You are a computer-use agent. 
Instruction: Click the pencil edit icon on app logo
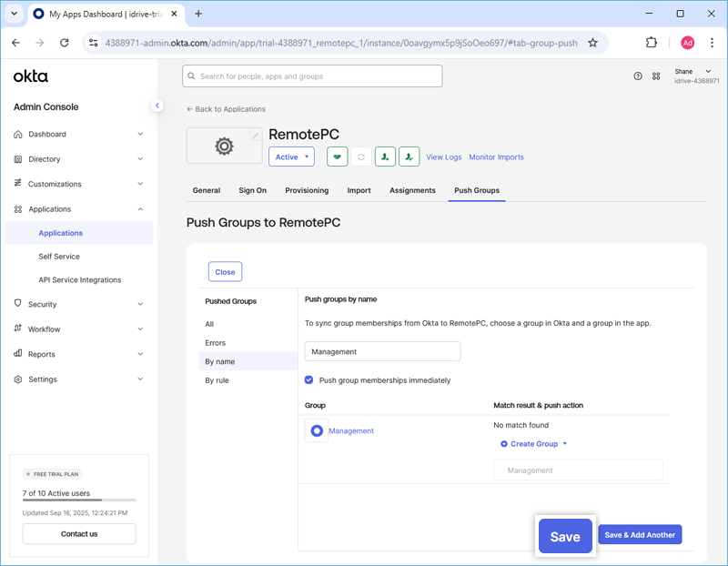tap(256, 136)
